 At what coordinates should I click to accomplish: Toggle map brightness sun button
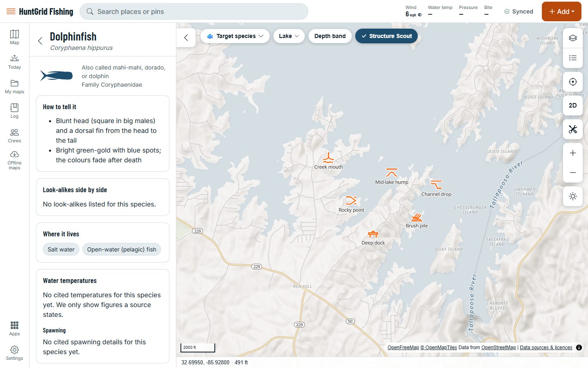tap(573, 196)
